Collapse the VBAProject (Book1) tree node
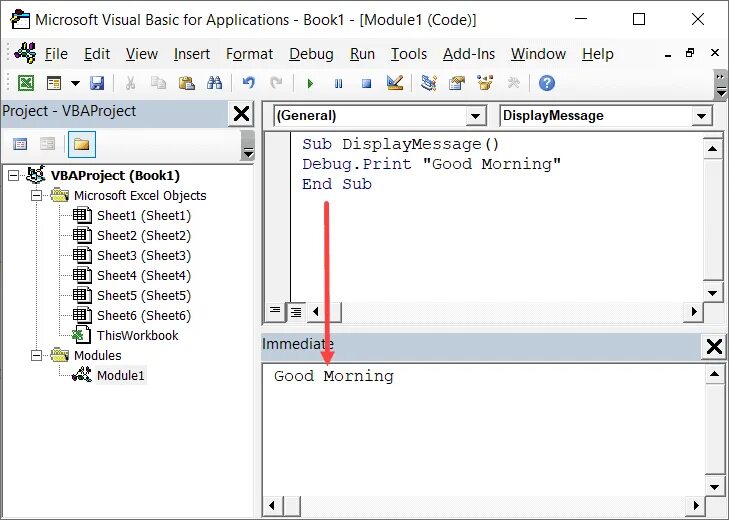 [x=14, y=176]
